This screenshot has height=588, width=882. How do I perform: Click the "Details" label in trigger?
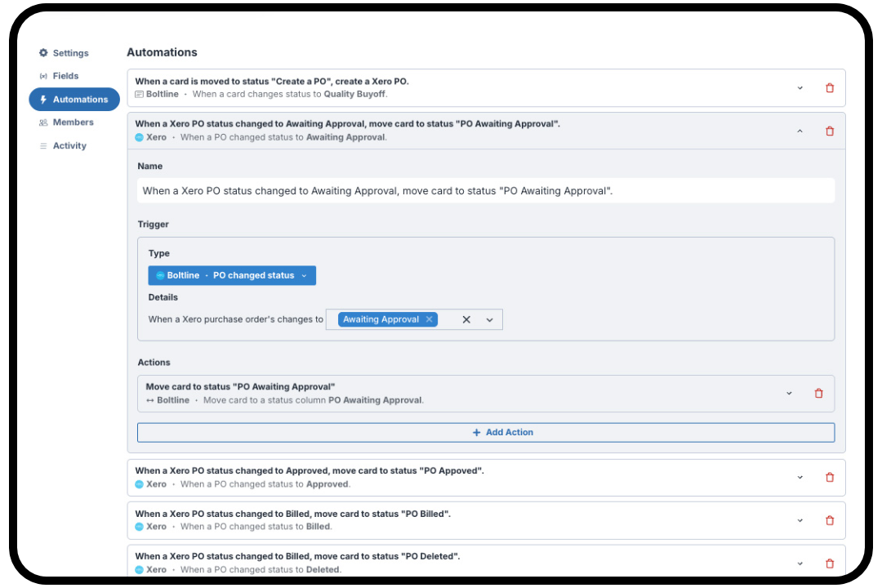[163, 297]
